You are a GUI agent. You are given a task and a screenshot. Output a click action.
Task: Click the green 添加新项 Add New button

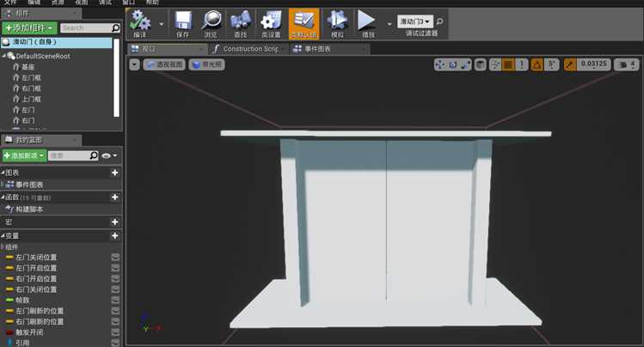(24, 155)
